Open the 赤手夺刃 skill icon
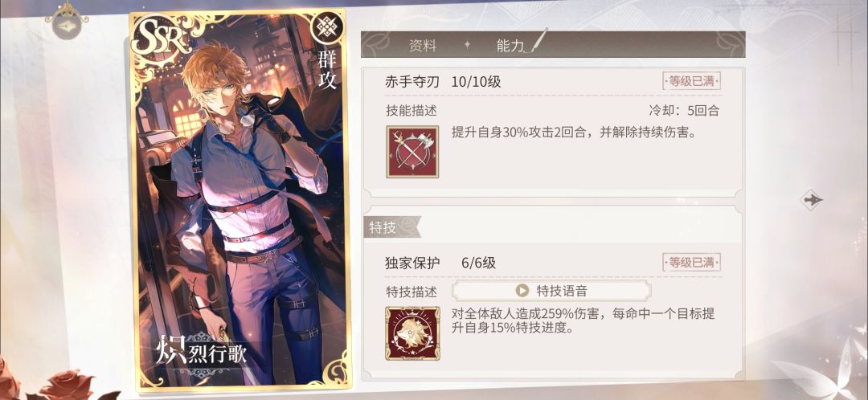868x400 pixels. pyautogui.click(x=412, y=152)
